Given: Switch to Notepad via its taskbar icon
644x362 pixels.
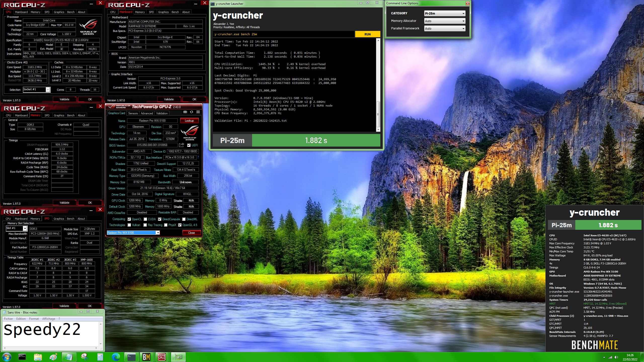Looking at the screenshot, I should pos(69,357).
